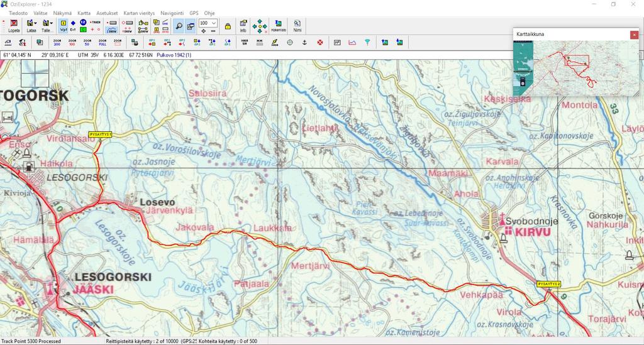
Task: Open the Tallenna save dropdown
Action: click(47, 26)
